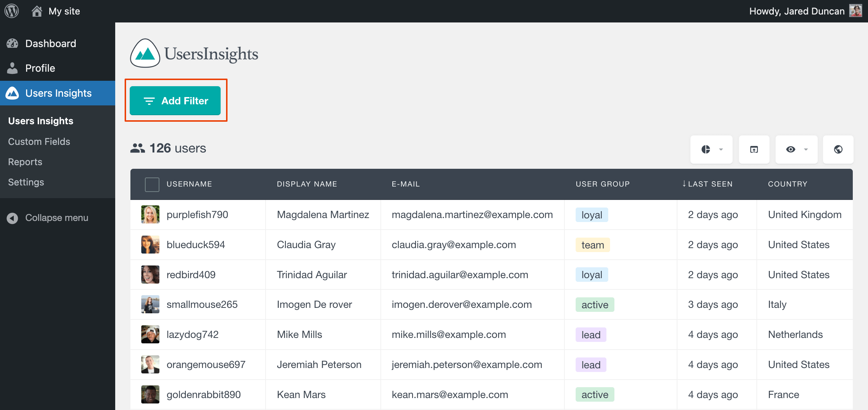This screenshot has width=868, height=410.
Task: Open user blueduck594
Action: [196, 244]
